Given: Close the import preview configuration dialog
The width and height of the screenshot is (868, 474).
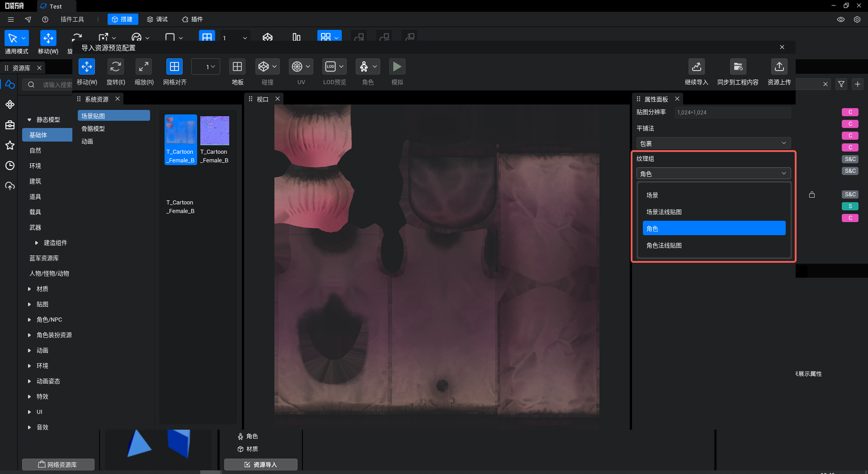Looking at the screenshot, I should [x=782, y=47].
